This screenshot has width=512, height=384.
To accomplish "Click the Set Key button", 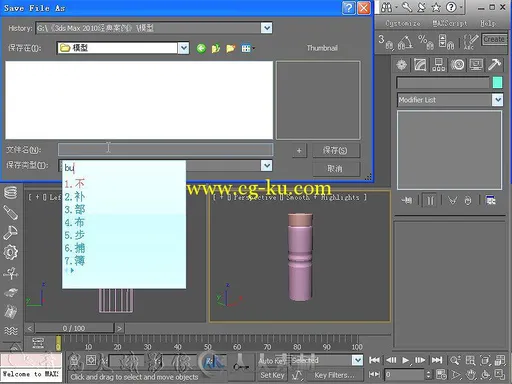I will tap(272, 375).
